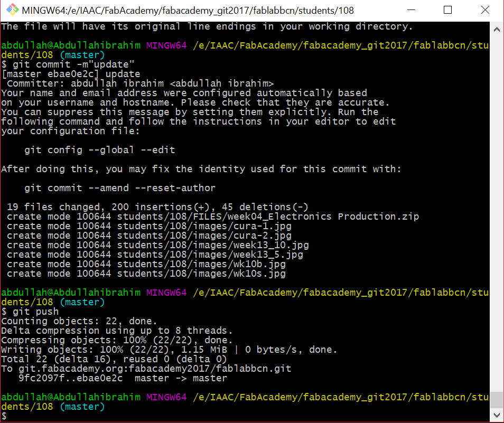Click 'Total 22 (delta 16)' line
504x423 pixels.
tap(114, 359)
